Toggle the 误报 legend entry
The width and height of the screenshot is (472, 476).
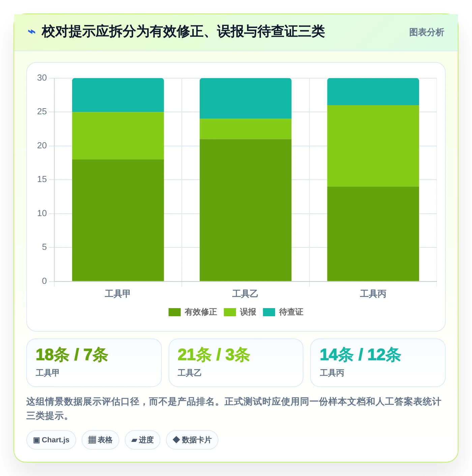(x=240, y=312)
